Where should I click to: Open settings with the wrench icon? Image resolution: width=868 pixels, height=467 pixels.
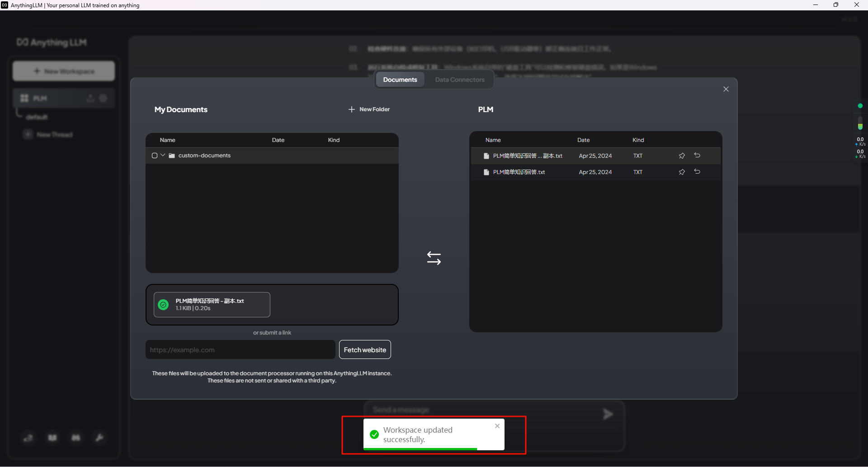(99, 438)
